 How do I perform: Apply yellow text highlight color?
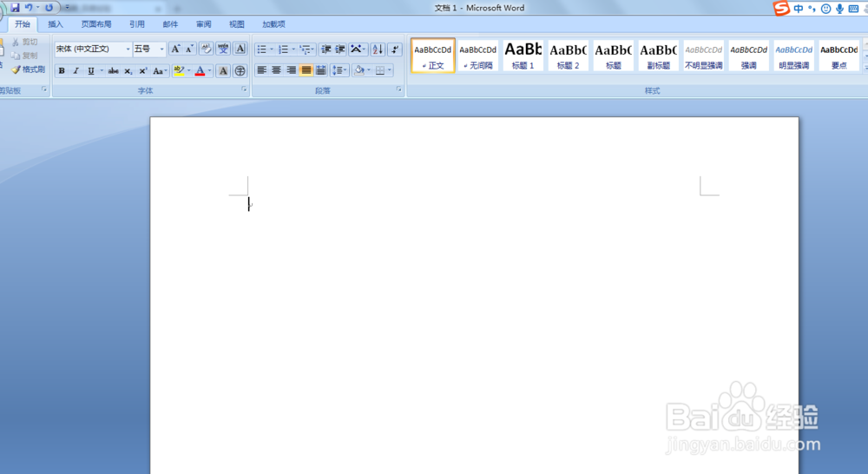tap(178, 71)
